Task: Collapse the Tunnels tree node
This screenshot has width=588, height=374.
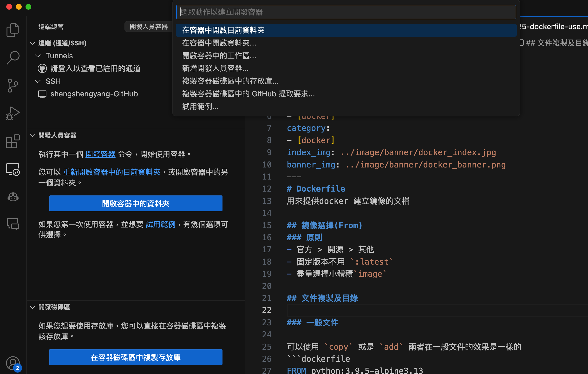Action: [38, 56]
